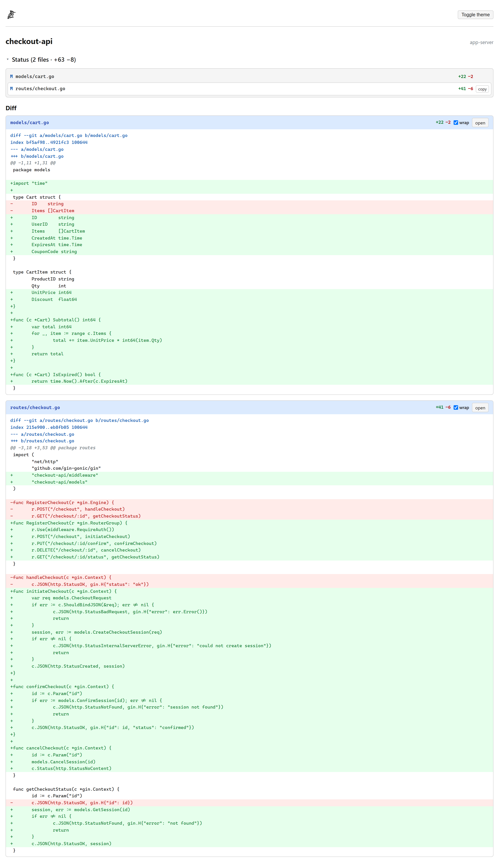
Task: Toggle wrap checkbox for models/cart.go diff
Action: (456, 123)
